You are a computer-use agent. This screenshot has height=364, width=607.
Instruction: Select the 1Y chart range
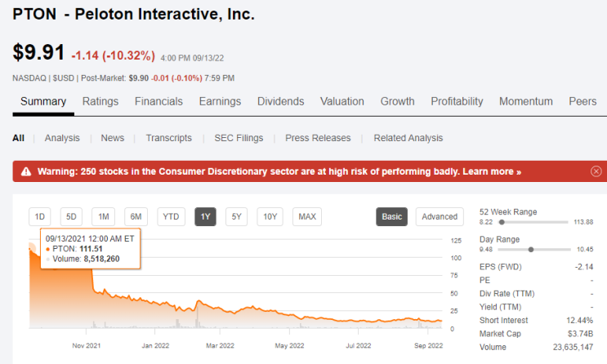206,216
